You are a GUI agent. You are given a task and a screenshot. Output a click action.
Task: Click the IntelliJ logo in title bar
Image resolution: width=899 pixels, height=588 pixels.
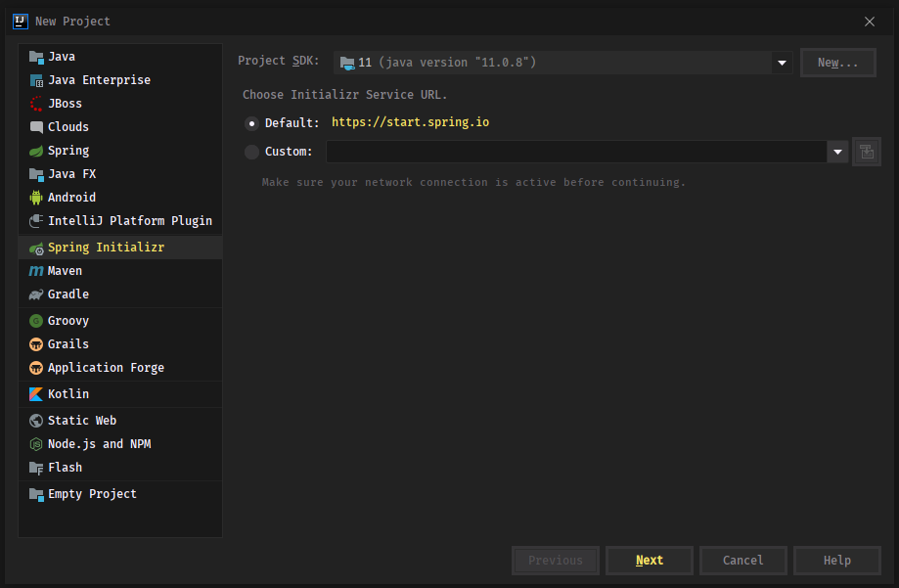21,22
